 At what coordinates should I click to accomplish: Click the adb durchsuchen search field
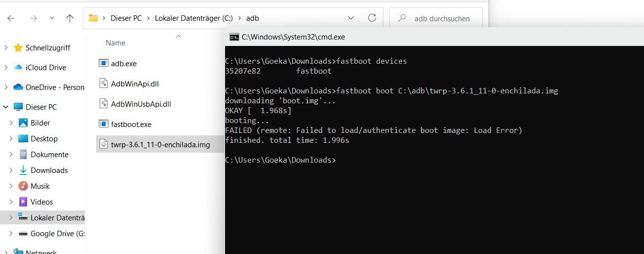click(x=436, y=18)
